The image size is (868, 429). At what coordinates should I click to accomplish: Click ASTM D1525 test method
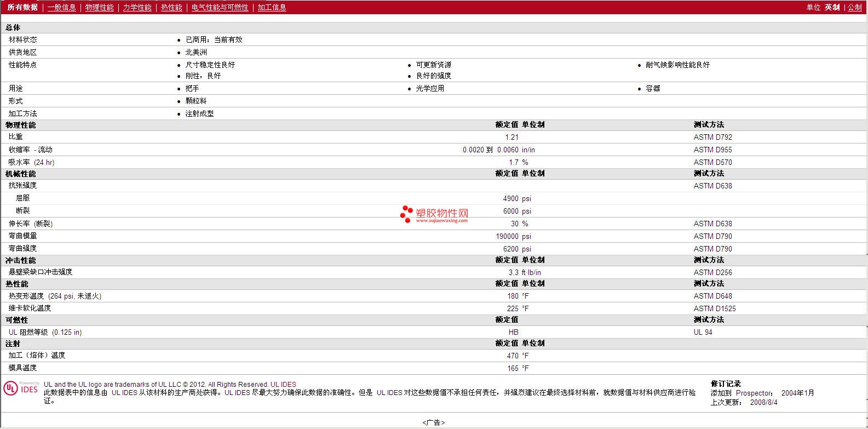pos(715,308)
